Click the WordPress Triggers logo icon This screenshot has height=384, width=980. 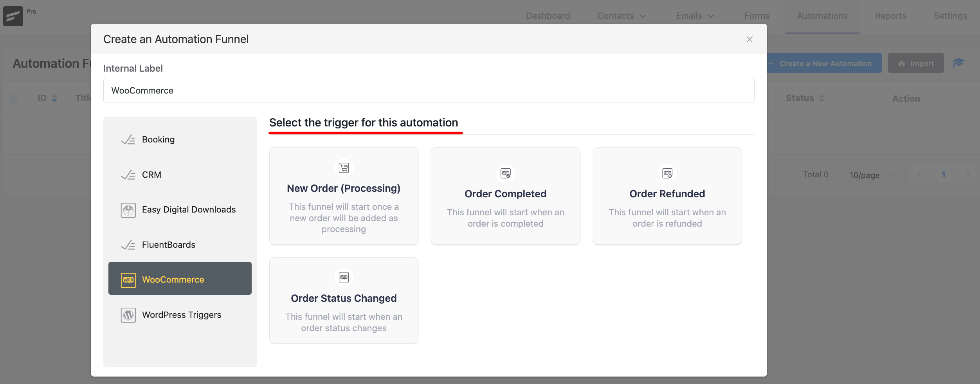[128, 315]
